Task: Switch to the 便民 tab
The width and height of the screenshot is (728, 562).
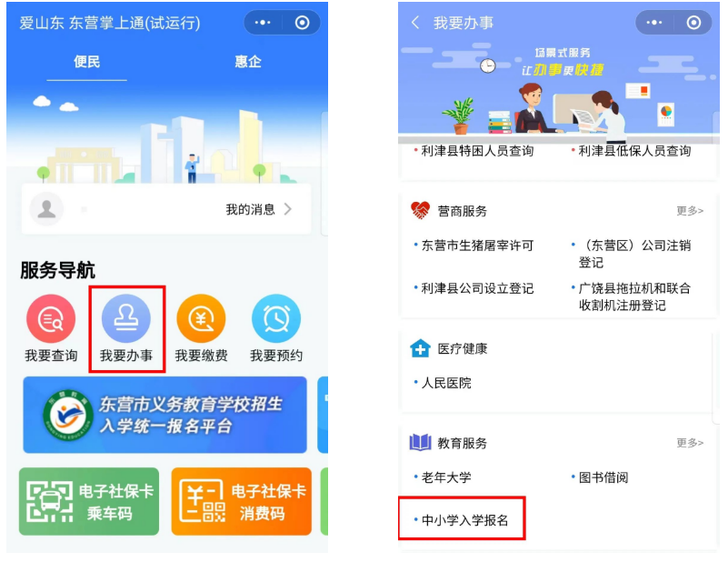Action: pyautogui.click(x=87, y=62)
